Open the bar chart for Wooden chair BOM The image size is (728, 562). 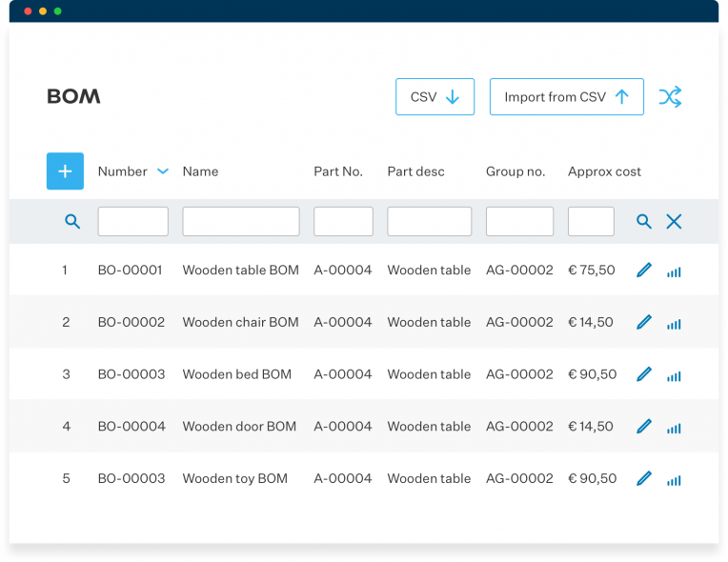(674, 324)
